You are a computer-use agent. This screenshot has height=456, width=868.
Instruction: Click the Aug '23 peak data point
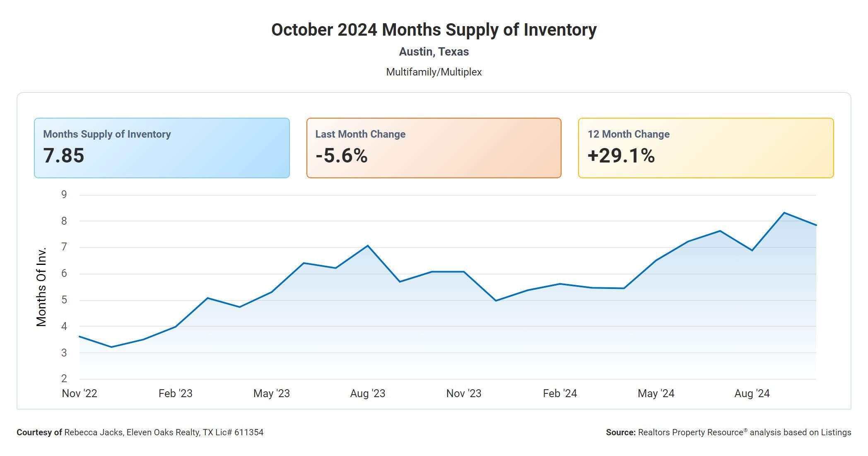pyautogui.click(x=368, y=246)
